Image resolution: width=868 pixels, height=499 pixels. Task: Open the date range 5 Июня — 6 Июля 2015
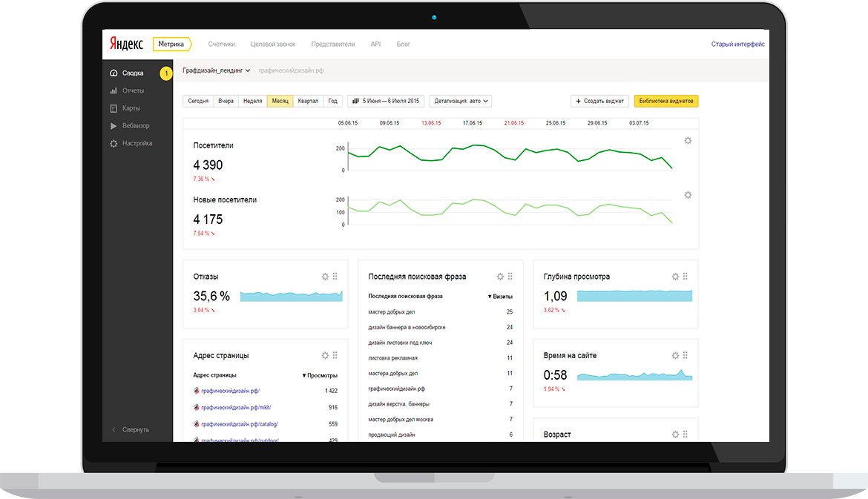386,102
